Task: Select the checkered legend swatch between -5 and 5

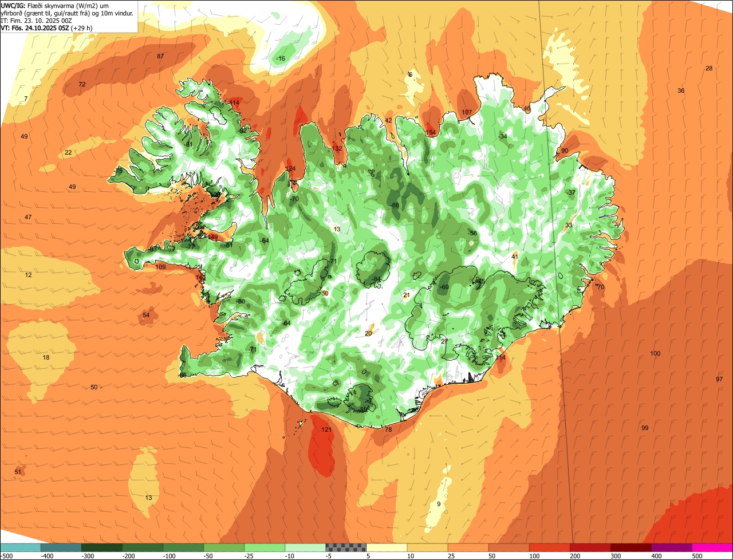Action: pos(346,547)
